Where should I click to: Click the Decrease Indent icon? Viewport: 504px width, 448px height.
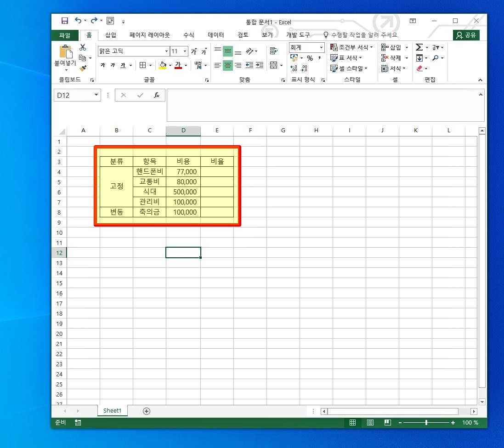[249, 65]
